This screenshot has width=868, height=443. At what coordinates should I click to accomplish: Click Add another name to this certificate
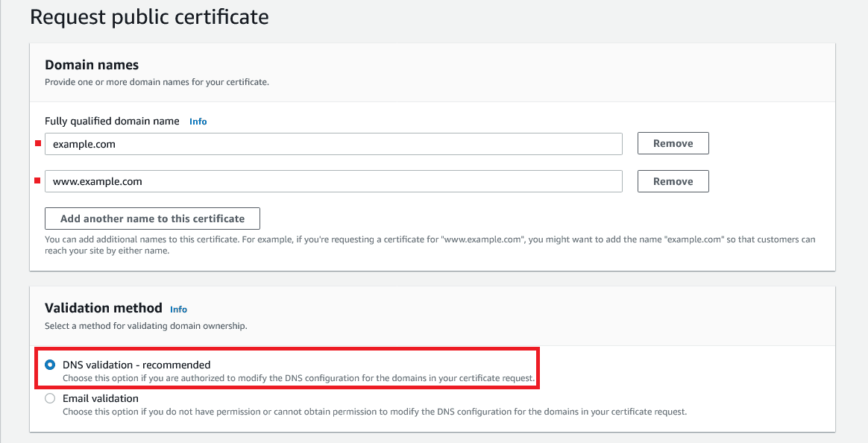coord(152,218)
